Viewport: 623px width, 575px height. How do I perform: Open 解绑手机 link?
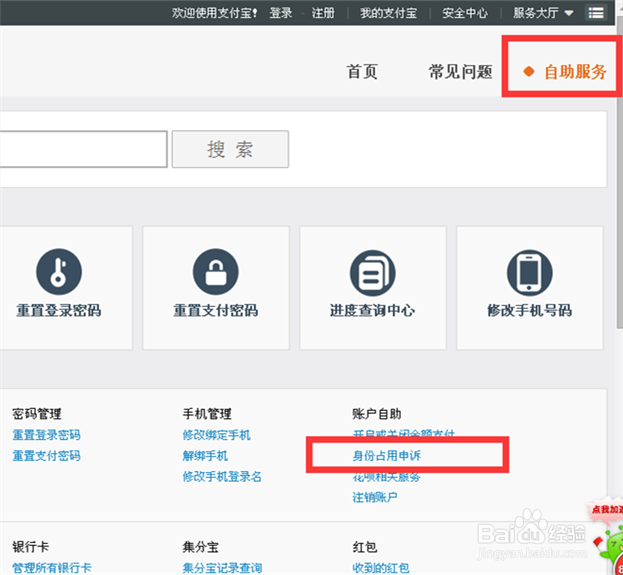coord(205,455)
